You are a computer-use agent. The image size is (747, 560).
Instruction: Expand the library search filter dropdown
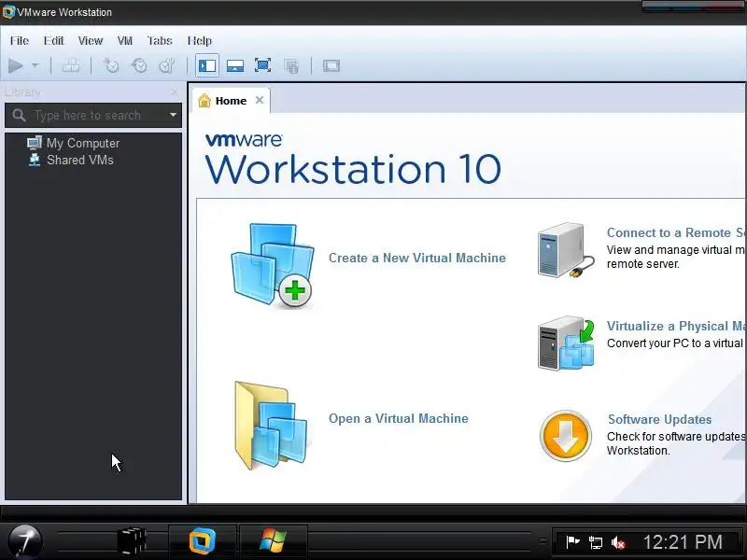[174, 115]
